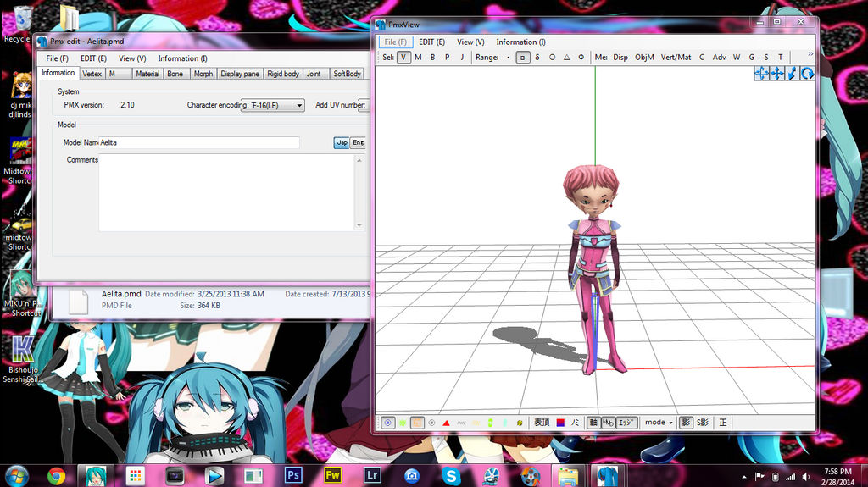Choose the circle range selection icon
The height and width of the screenshot is (487, 868).
(x=552, y=57)
